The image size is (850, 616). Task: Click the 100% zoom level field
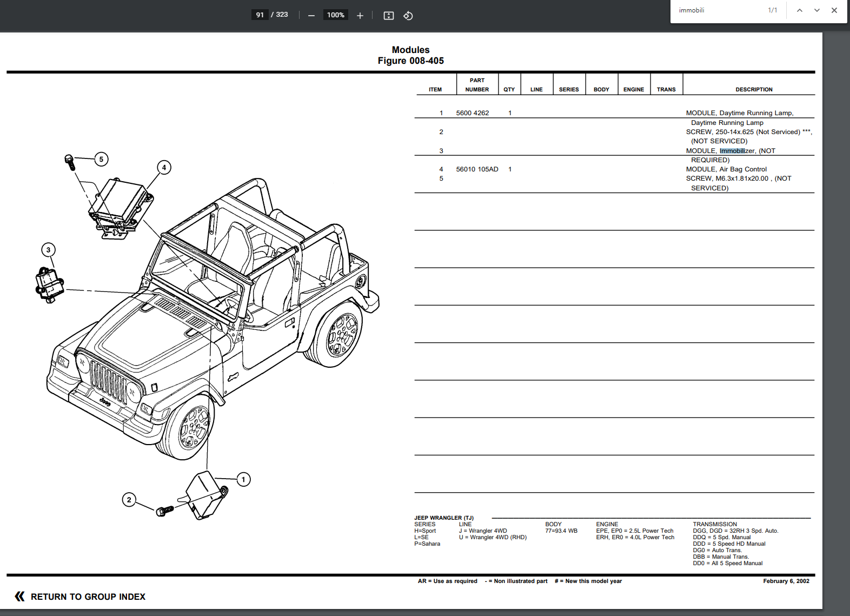point(335,15)
